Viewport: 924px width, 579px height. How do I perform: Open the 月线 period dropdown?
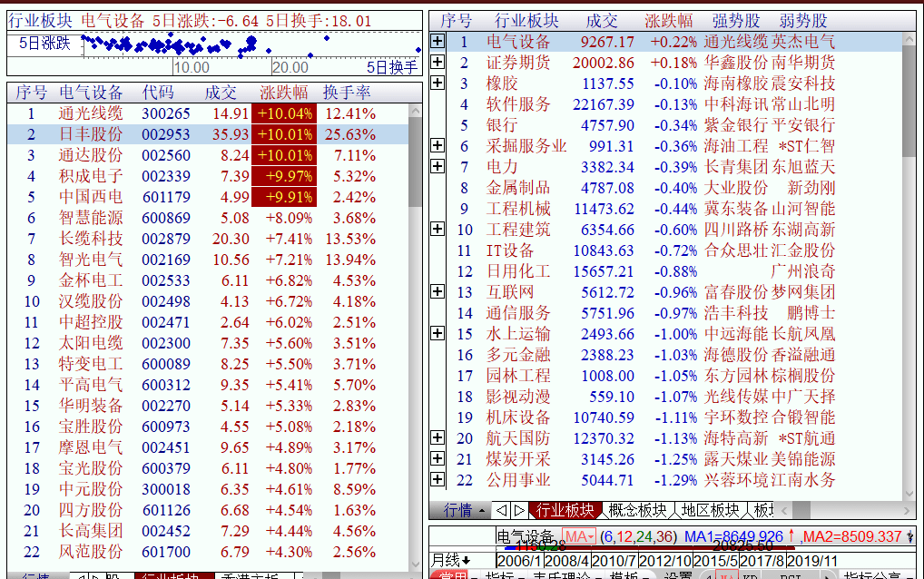(x=451, y=560)
